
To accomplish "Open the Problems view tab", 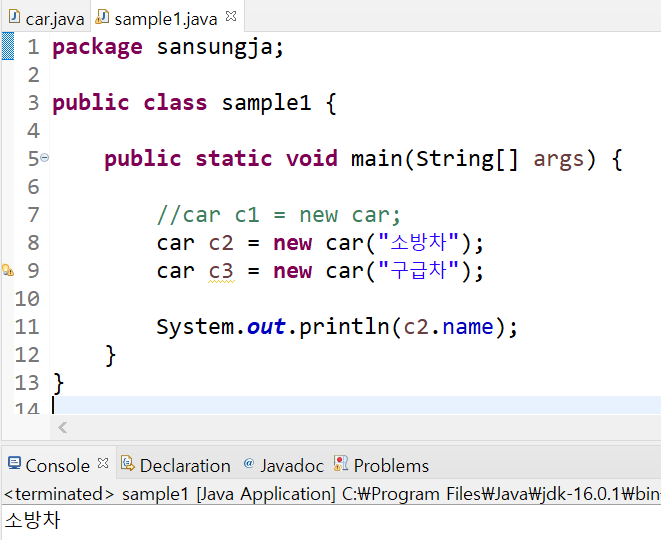I will pyautogui.click(x=391, y=465).
